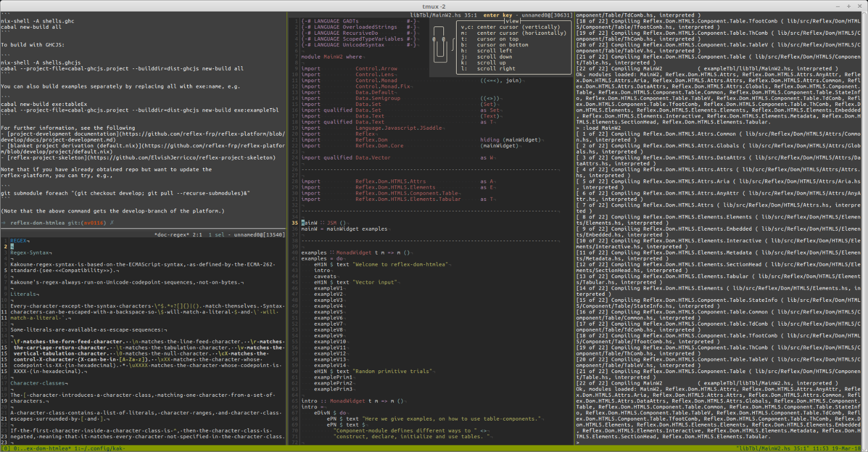The image size is (868, 452).
Task: Click 'Character classes' heading in doc pane
Action: (x=38, y=383)
